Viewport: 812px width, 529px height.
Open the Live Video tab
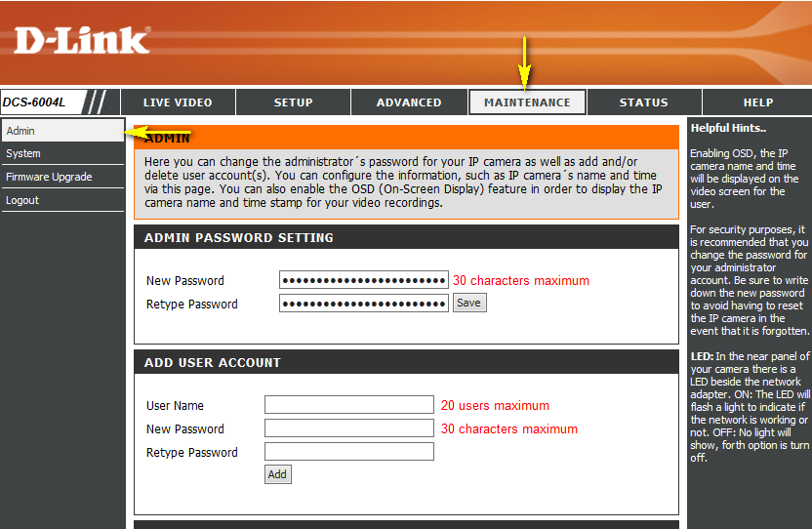point(178,102)
